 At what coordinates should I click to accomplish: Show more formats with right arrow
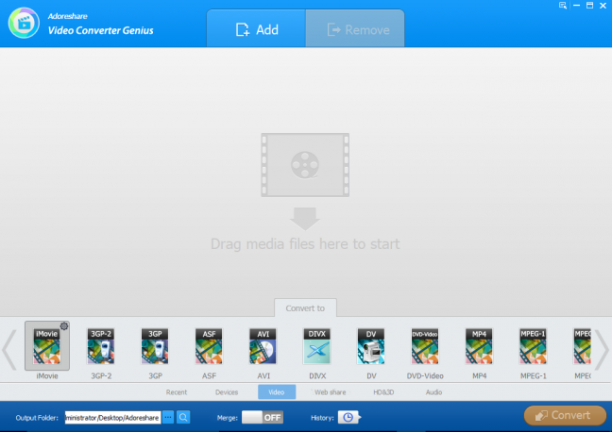601,350
